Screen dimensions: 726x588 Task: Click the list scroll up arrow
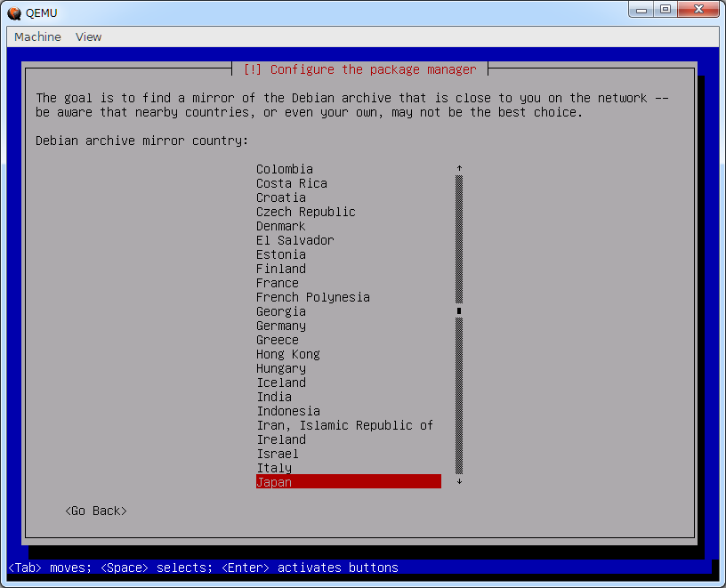[x=459, y=168]
